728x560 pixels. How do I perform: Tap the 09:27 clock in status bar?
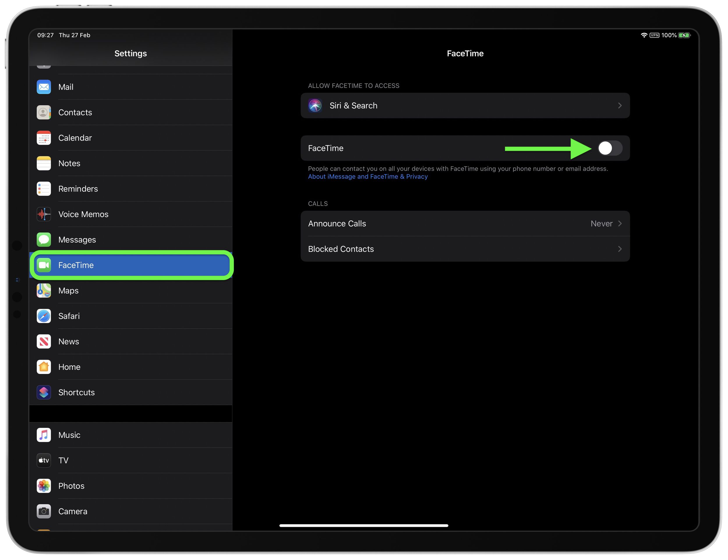pyautogui.click(x=45, y=35)
